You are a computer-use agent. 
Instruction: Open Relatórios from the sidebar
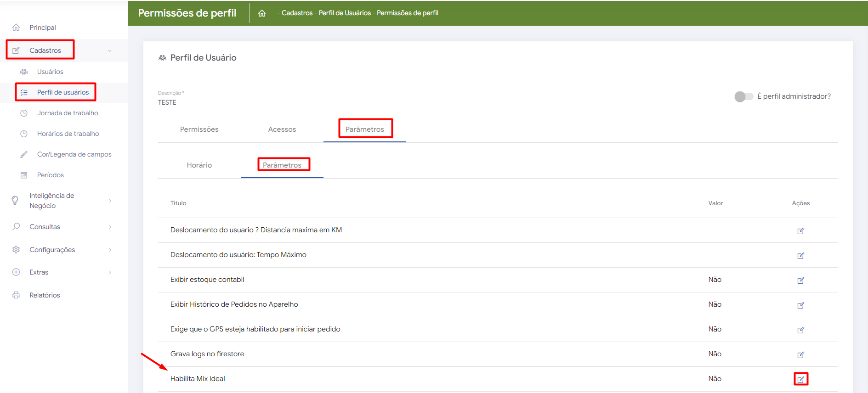coord(45,295)
